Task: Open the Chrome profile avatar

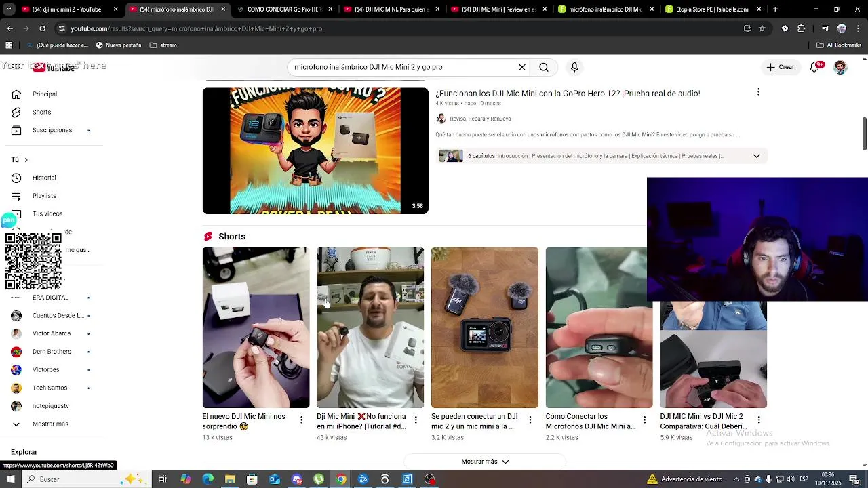Action: click(x=842, y=28)
